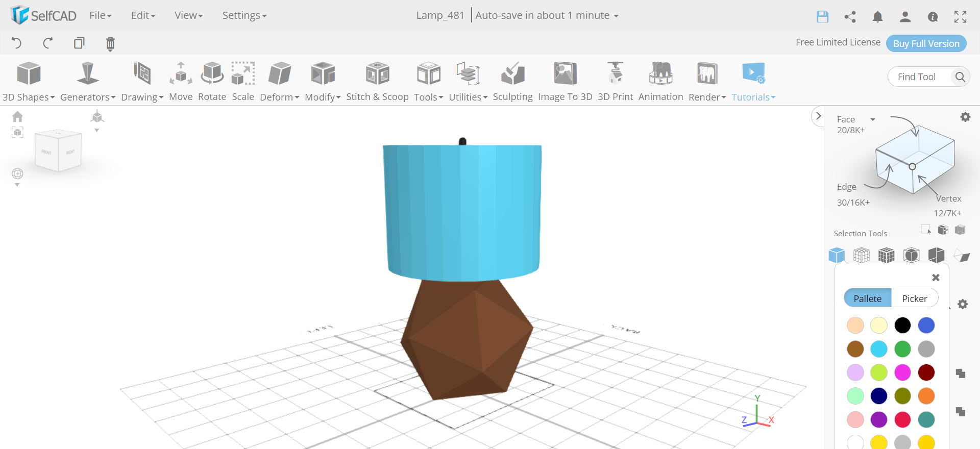
Task: Switch to the Pallete tab
Action: tap(868, 298)
